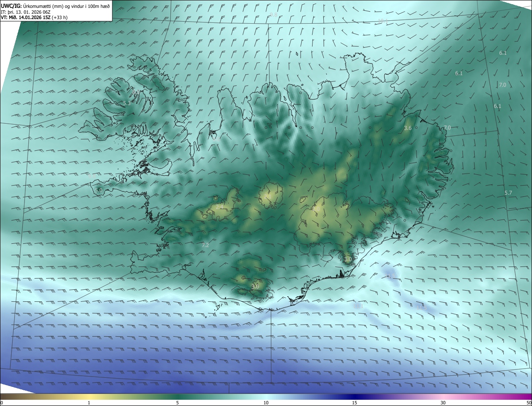Click the "10" tick on the colour scale
This screenshot has height=406, width=532.
266,403
